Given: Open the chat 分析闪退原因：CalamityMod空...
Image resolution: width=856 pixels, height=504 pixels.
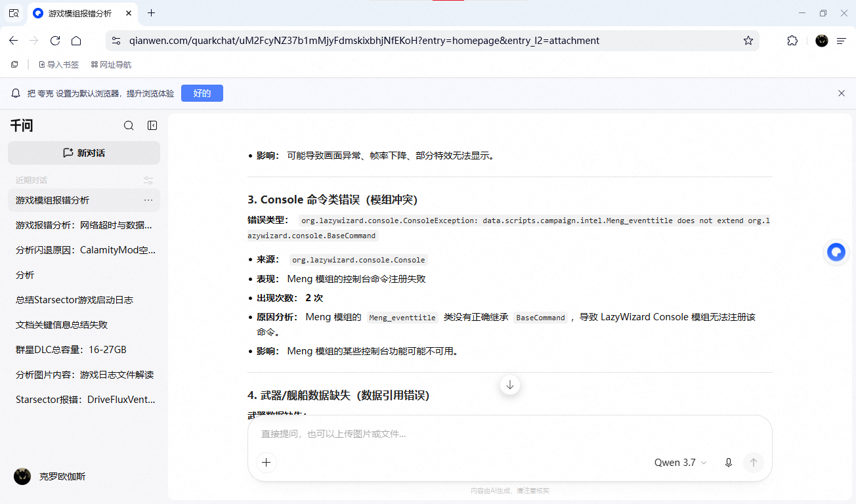Looking at the screenshot, I should tap(84, 250).
